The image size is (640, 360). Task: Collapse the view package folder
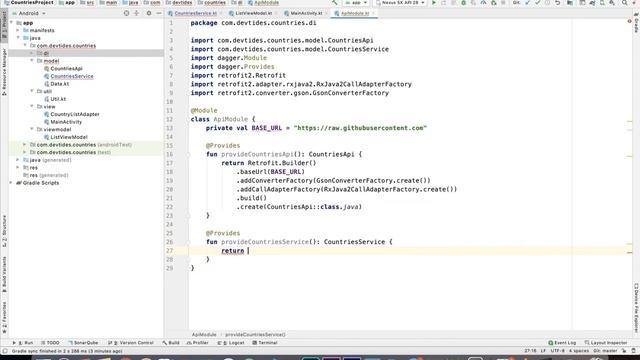[x=32, y=106]
